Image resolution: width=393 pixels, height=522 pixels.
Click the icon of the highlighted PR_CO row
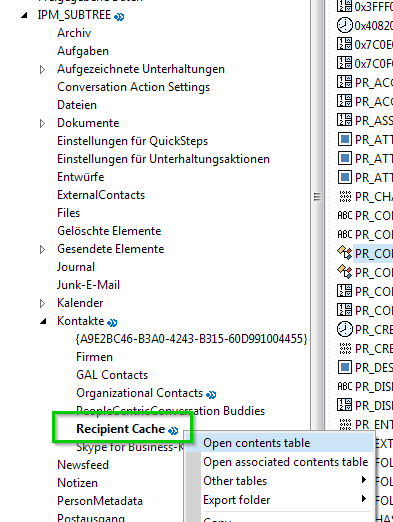[344, 253]
